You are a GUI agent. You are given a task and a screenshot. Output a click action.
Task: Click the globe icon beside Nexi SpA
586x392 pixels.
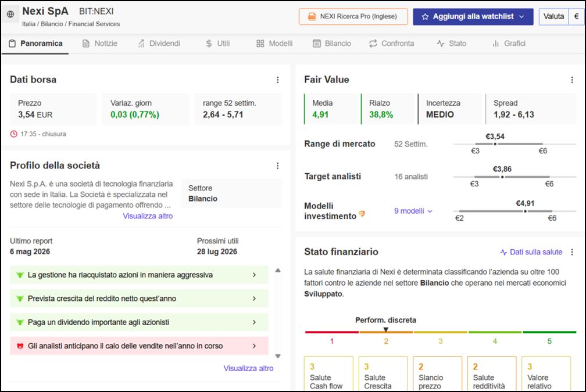[x=10, y=14]
